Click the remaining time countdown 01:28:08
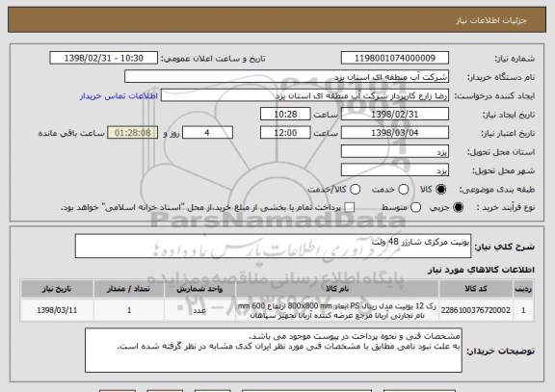The image size is (555, 392). pyautogui.click(x=133, y=133)
